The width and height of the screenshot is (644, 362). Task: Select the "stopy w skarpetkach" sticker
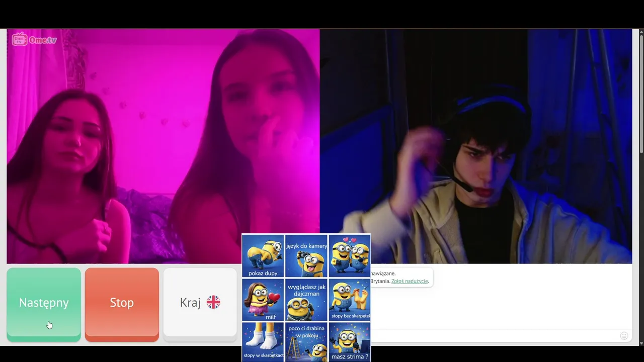click(263, 341)
